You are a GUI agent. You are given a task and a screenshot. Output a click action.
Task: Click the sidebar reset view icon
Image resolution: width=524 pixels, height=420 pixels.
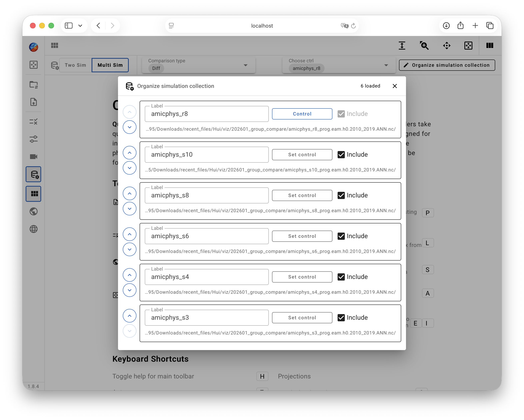click(34, 65)
